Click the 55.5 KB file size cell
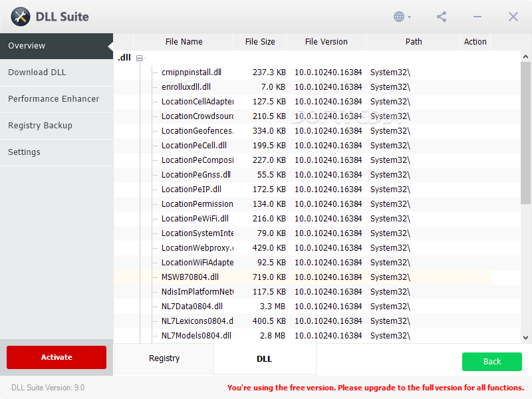Screen dimensions: 532x399 (271, 175)
